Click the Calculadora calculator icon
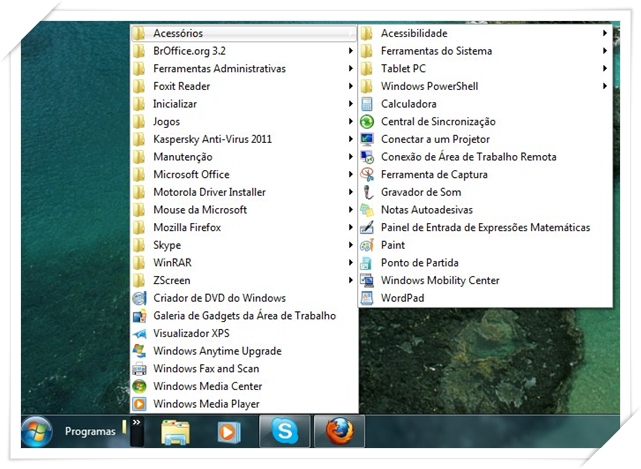The width and height of the screenshot is (641, 469). click(367, 104)
